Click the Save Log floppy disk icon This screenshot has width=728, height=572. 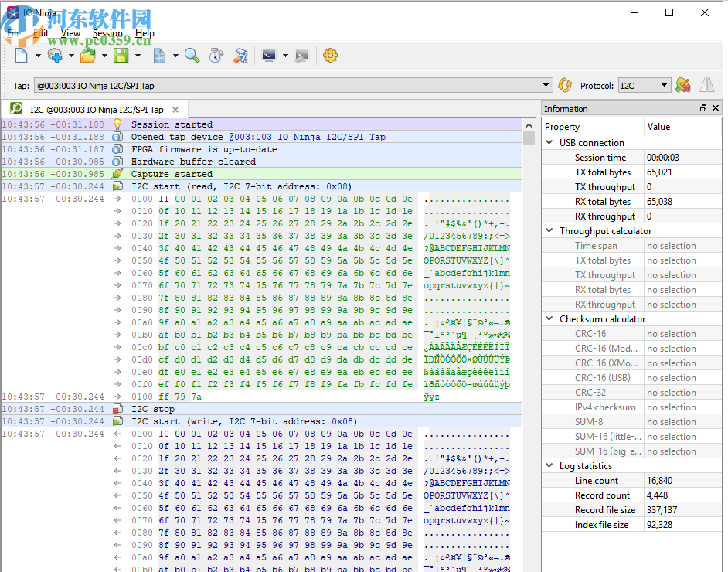(121, 55)
